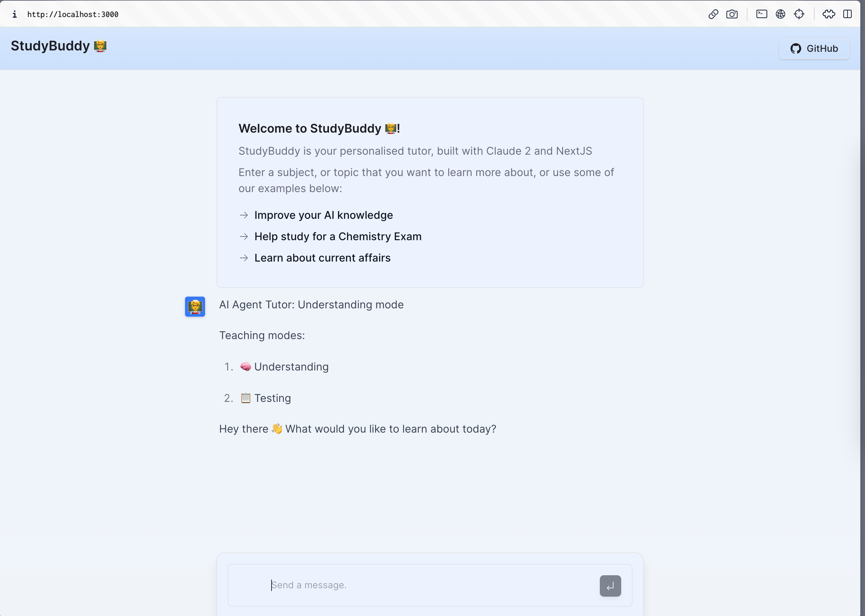
Task: Take a screenshot with camera icon
Action: pos(731,14)
